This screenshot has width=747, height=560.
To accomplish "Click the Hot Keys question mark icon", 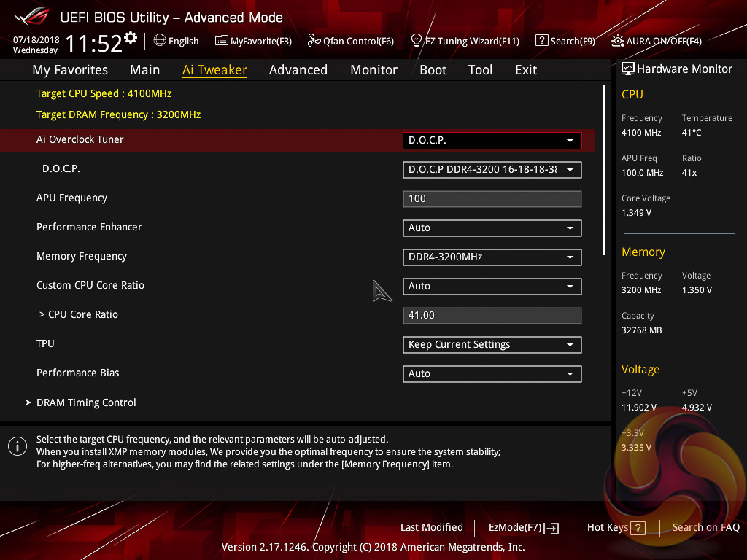I will (x=638, y=528).
